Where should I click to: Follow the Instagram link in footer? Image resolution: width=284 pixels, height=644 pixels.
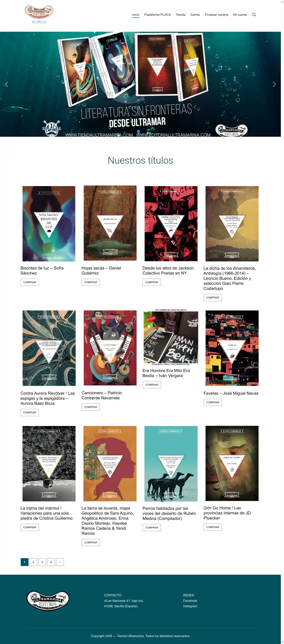190,606
